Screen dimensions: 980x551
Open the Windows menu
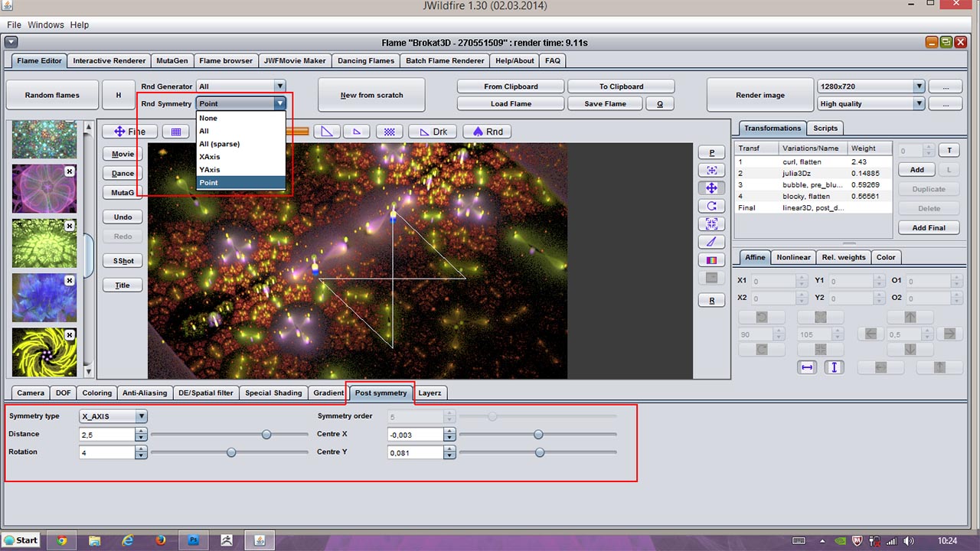(46, 24)
